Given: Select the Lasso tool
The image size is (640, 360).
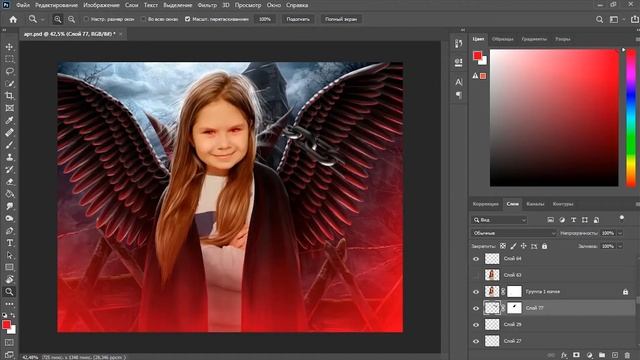Looking at the screenshot, I should [9, 71].
